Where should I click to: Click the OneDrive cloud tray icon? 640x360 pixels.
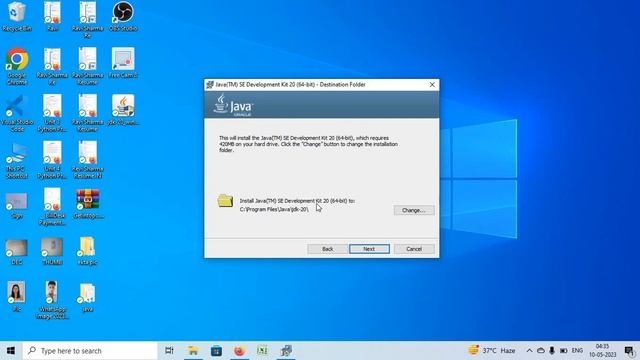541,351
